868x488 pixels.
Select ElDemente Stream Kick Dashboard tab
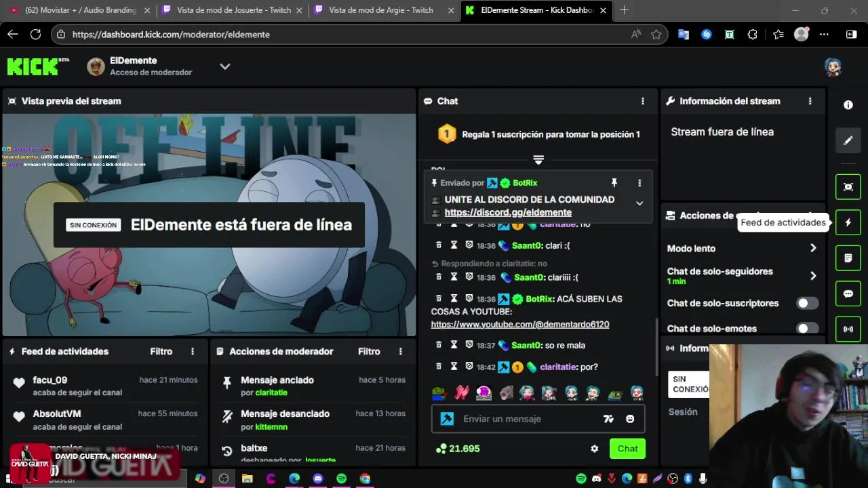pyautogui.click(x=536, y=10)
